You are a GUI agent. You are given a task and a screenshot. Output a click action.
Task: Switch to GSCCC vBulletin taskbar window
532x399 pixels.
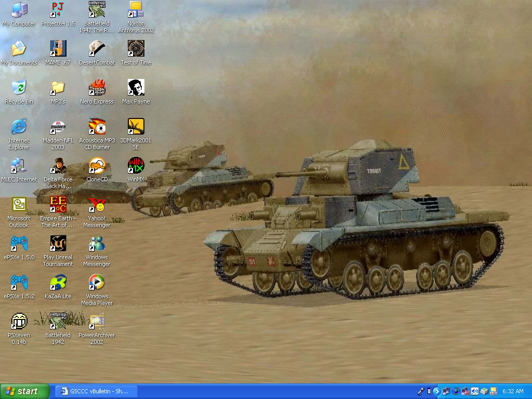(96, 392)
